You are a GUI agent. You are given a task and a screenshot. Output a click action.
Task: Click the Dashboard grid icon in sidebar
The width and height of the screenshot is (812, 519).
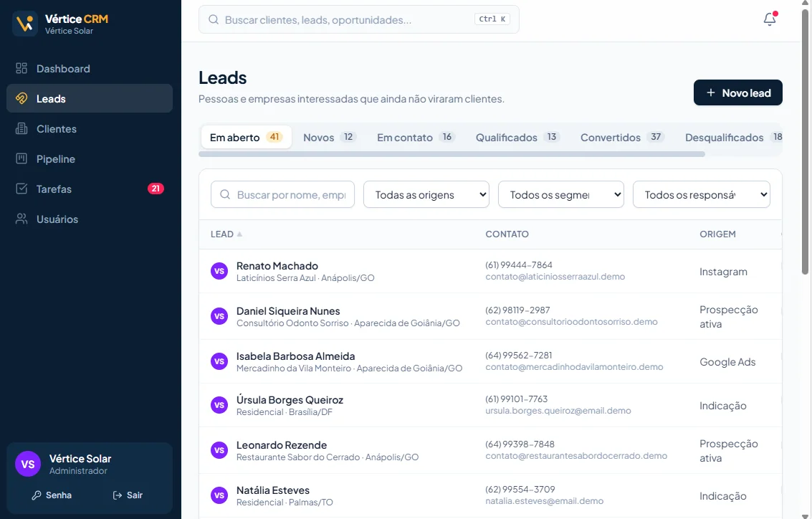(22, 68)
